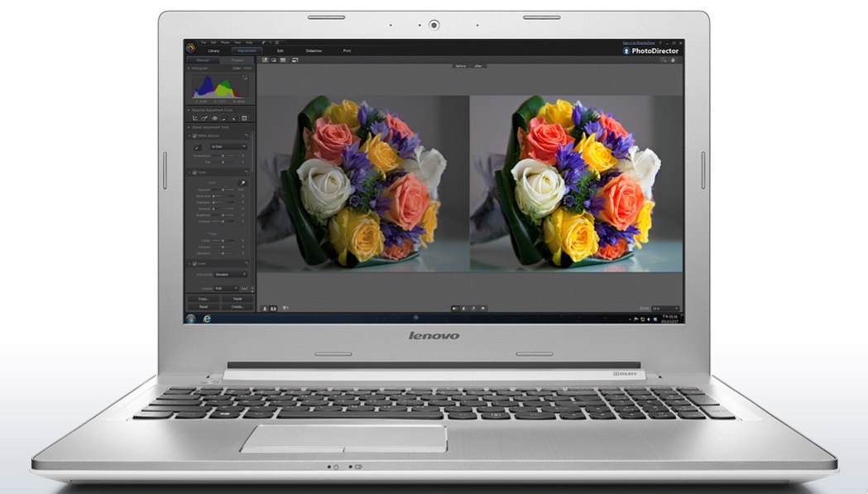Image resolution: width=868 pixels, height=494 pixels.
Task: Click the Sign in to DirectorZone link
Action: tap(639, 43)
